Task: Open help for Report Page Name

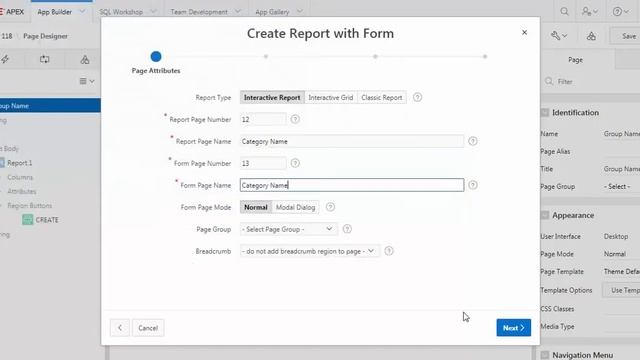Action: (x=473, y=141)
